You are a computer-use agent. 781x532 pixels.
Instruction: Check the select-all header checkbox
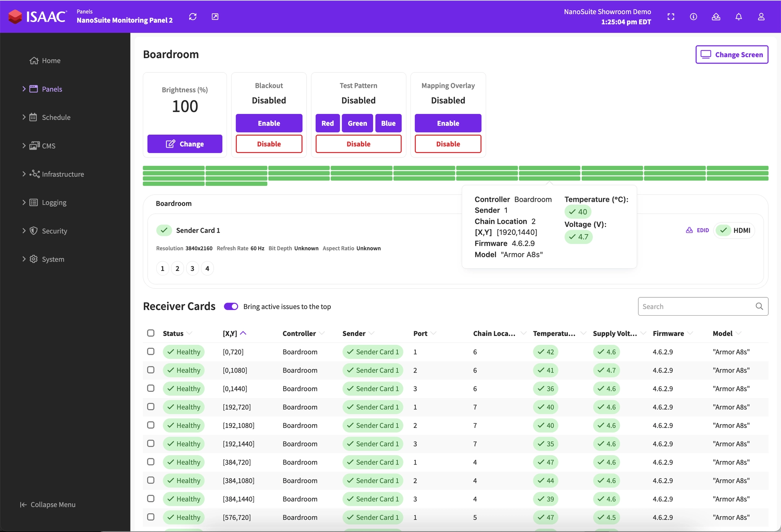pyautogui.click(x=151, y=333)
